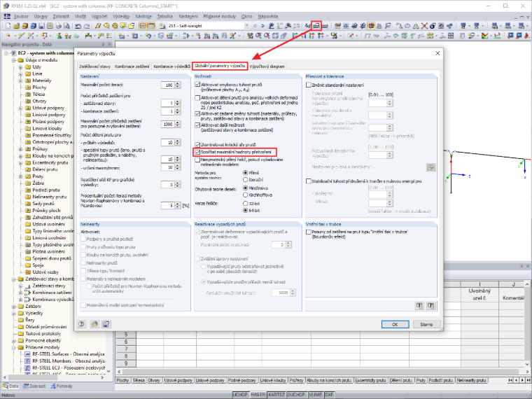Open calculation parameters toolbar icon
This screenshot has height=399, width=532.
[316, 26]
